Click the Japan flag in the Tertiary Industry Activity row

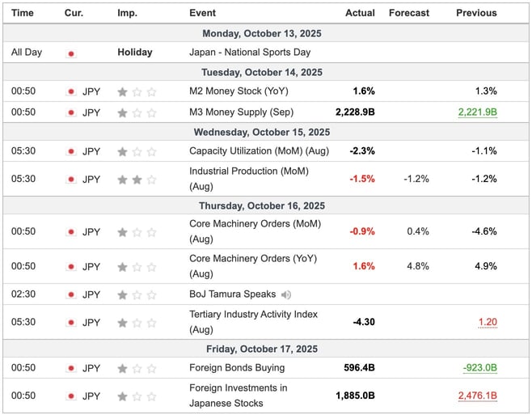pyautogui.click(x=71, y=322)
